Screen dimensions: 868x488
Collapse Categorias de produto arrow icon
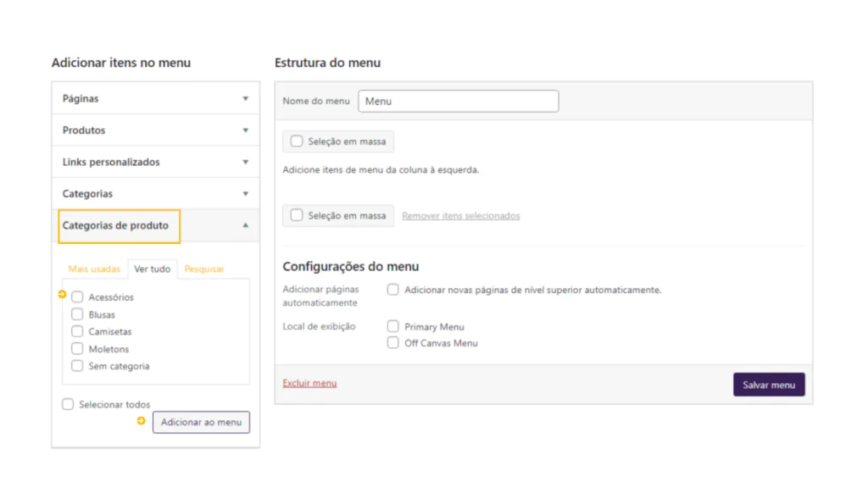pos(245,225)
